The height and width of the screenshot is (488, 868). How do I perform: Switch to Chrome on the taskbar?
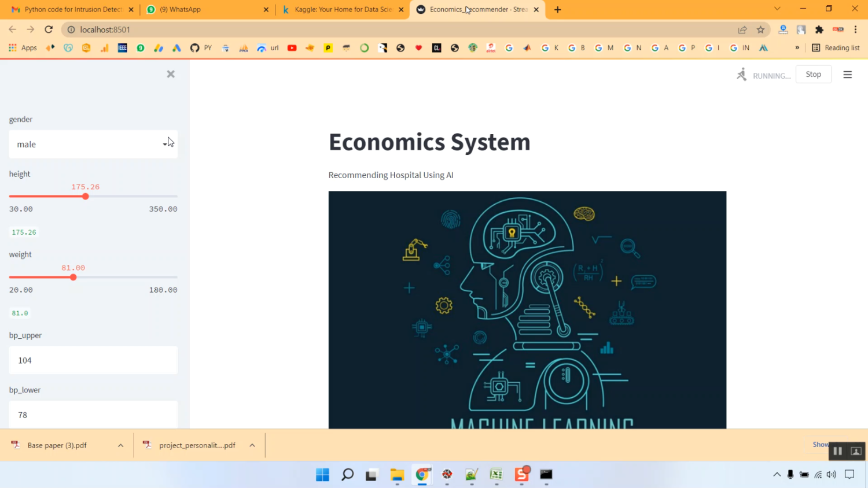pyautogui.click(x=422, y=475)
